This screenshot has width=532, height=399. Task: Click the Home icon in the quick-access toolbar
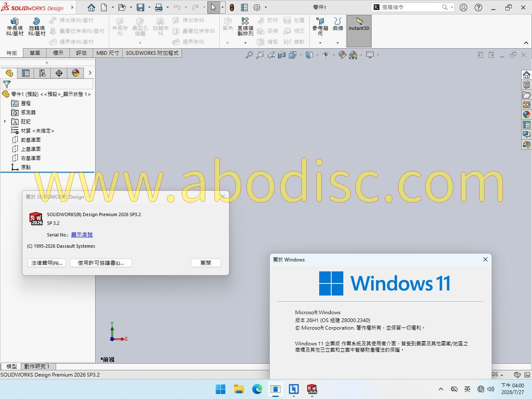tap(91, 7)
